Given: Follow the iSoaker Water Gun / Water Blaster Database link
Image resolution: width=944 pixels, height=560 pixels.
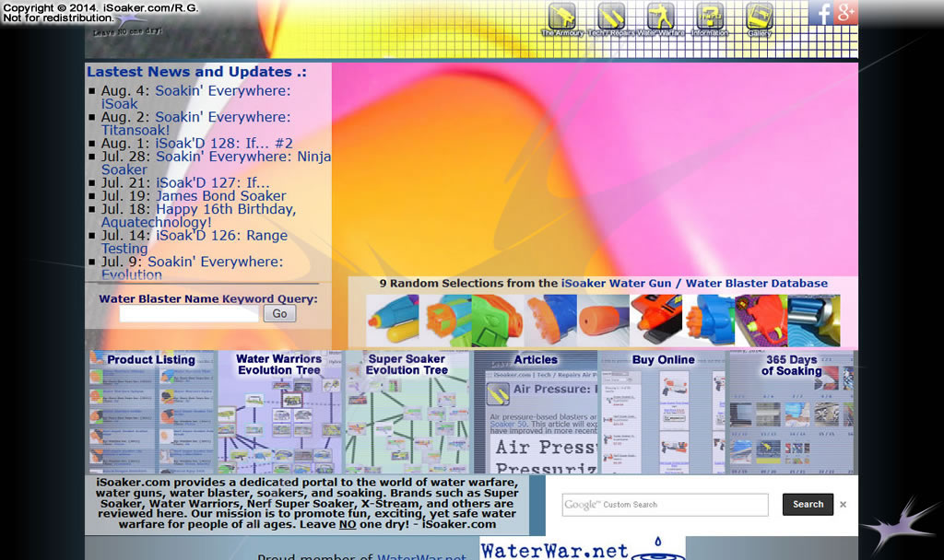Looking at the screenshot, I should pos(694,284).
